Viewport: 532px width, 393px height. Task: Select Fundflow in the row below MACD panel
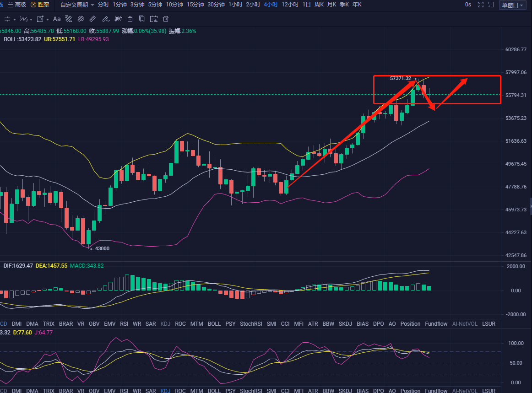pyautogui.click(x=436, y=324)
